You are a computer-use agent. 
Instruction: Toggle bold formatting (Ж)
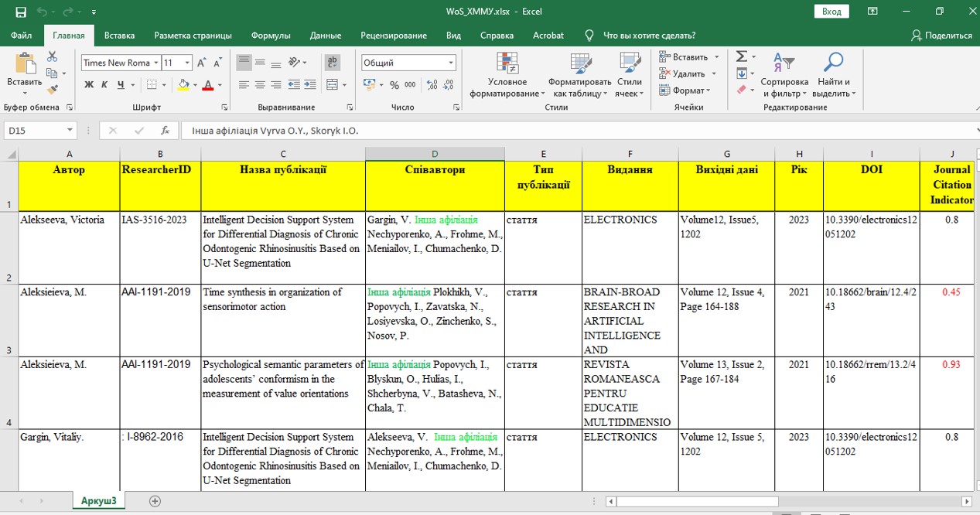pos(88,85)
